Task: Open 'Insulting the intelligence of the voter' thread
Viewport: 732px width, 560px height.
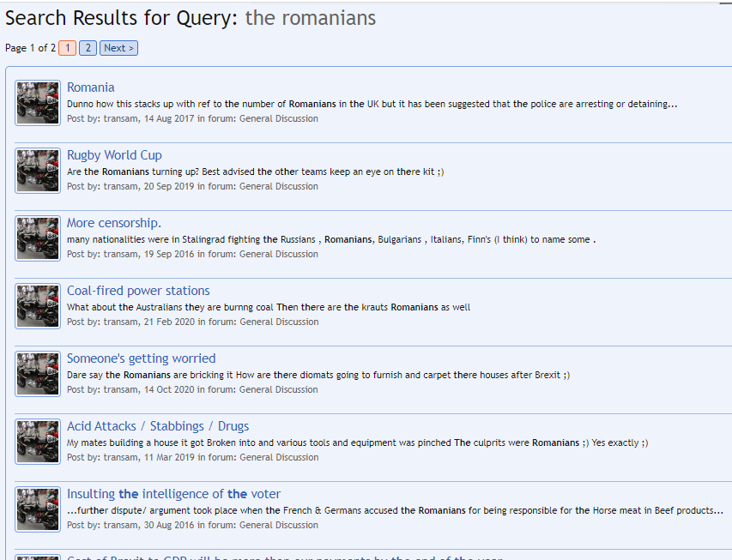Action: 173,494
